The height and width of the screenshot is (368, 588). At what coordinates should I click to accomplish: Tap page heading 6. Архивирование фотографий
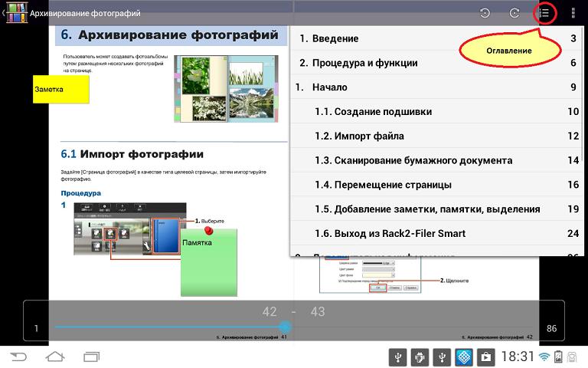169,35
